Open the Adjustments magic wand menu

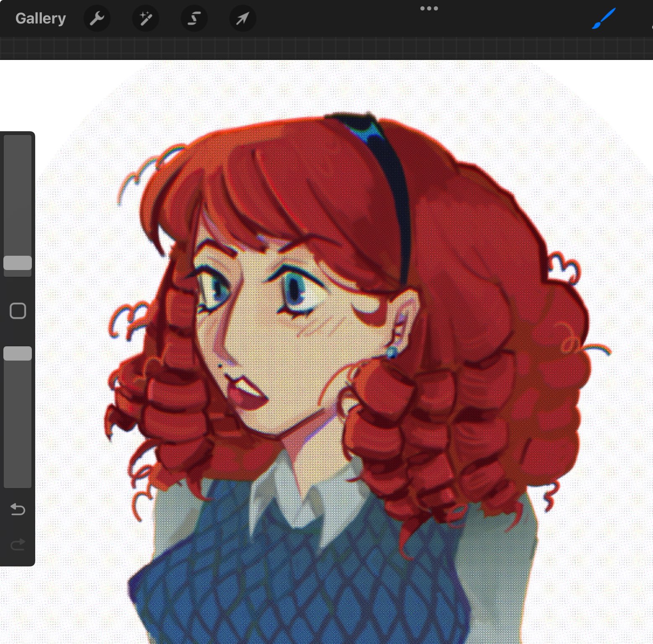[145, 18]
